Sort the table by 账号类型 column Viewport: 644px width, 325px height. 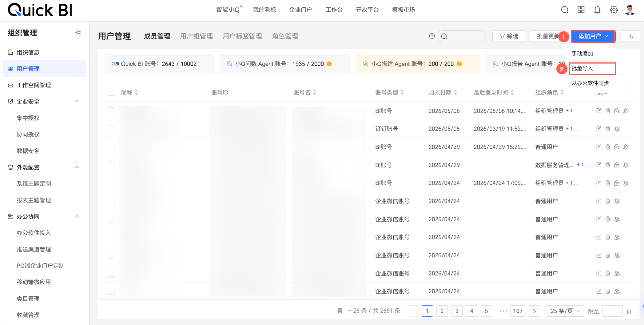pyautogui.click(x=402, y=92)
